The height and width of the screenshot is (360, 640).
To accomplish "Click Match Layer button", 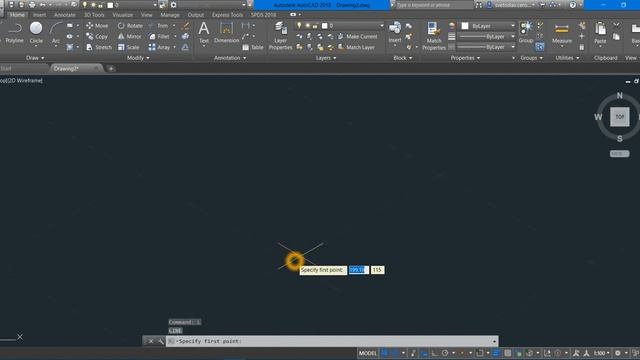I will pyautogui.click(x=356, y=47).
